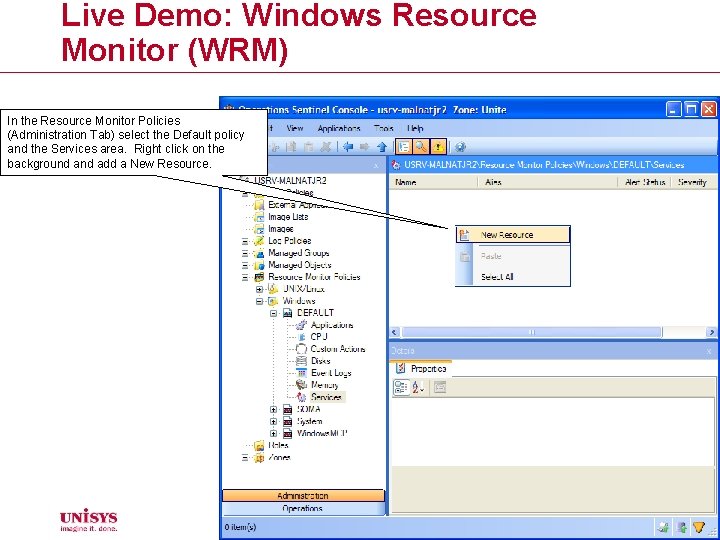Click the Resource Monitor Policies node icon

(259, 277)
